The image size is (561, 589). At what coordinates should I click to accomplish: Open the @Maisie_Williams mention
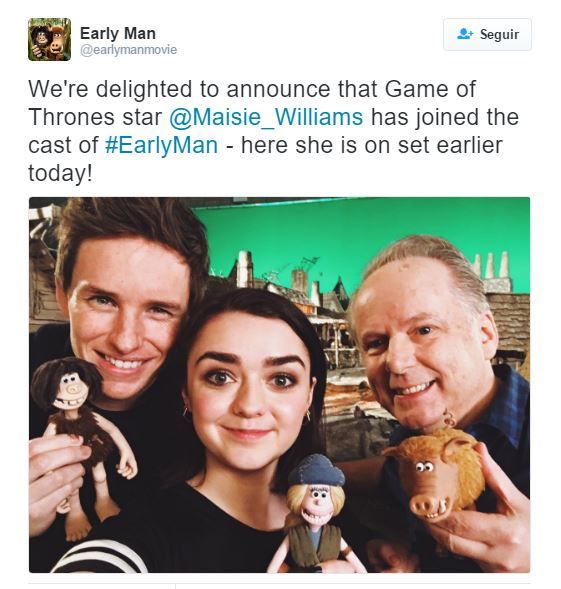[x=266, y=117]
